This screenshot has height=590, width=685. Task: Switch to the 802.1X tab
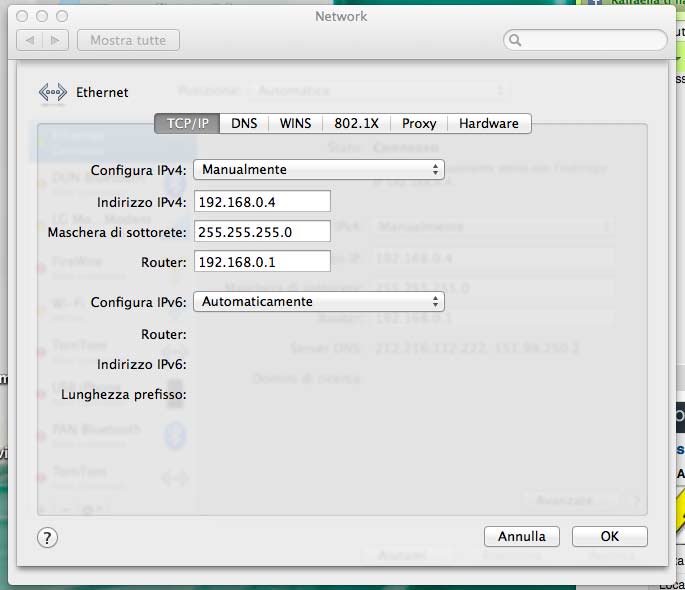coord(356,123)
